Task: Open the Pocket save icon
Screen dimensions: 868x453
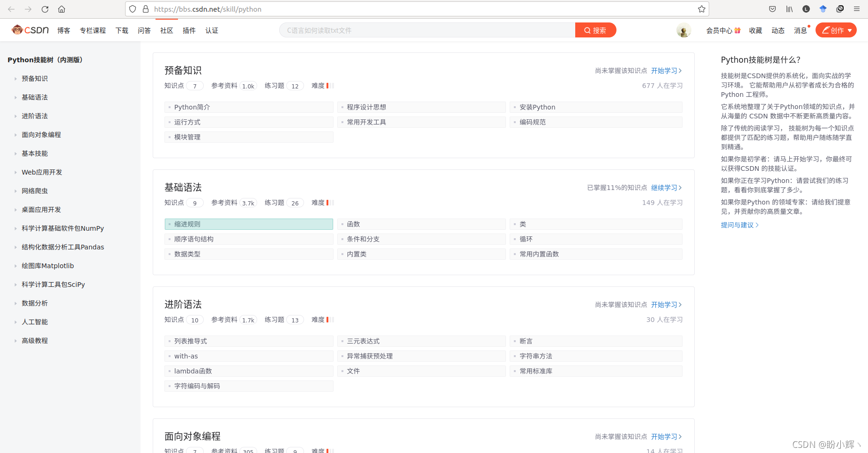Action: pos(772,9)
